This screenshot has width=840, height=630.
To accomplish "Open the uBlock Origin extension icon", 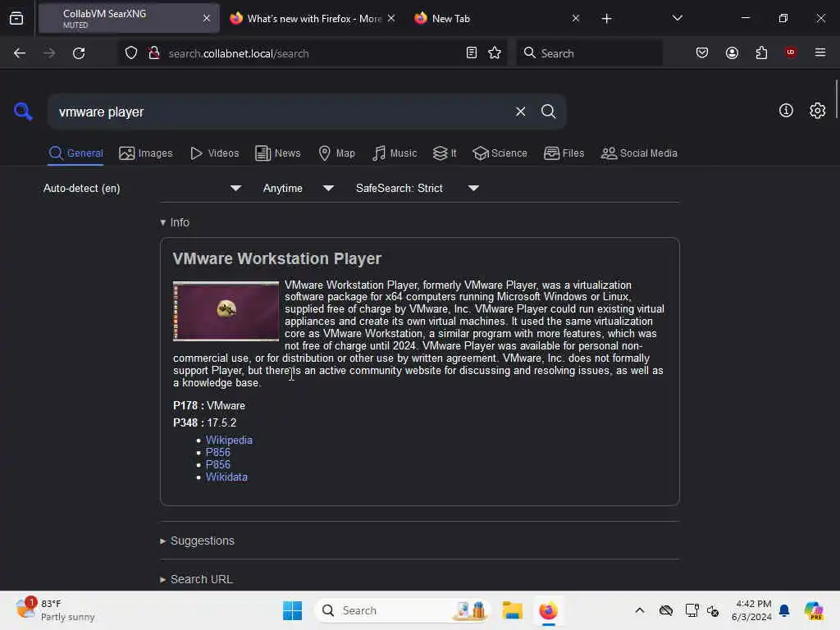I will click(x=790, y=52).
